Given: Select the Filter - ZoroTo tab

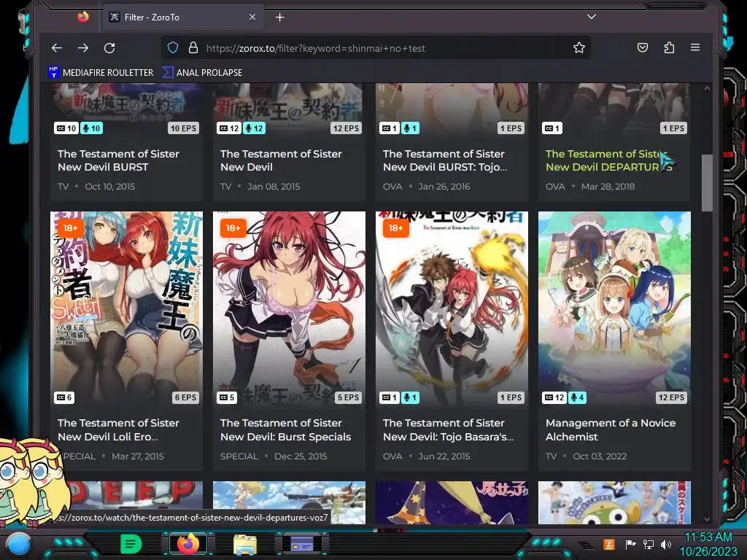Looking at the screenshot, I should point(183,17).
